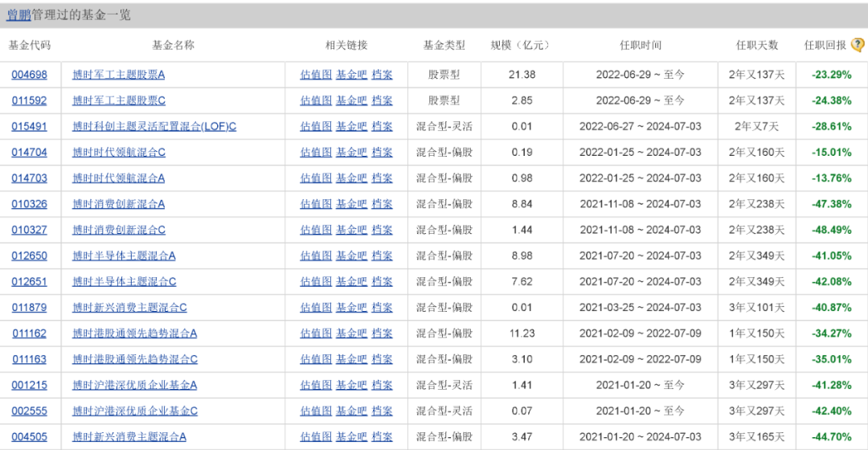Image resolution: width=868 pixels, height=450 pixels.
Task: Select the -48.49% return value
Action: point(832,230)
